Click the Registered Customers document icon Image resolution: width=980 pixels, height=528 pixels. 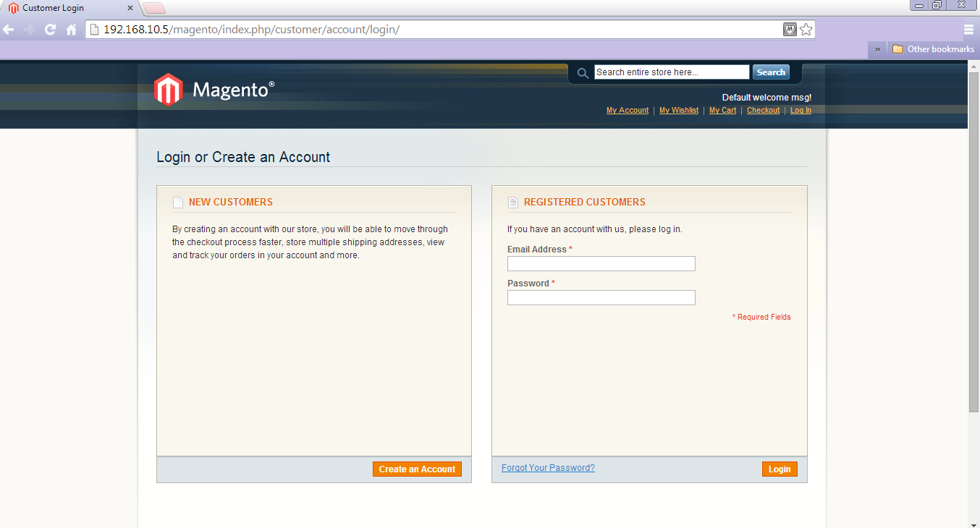pyautogui.click(x=513, y=203)
